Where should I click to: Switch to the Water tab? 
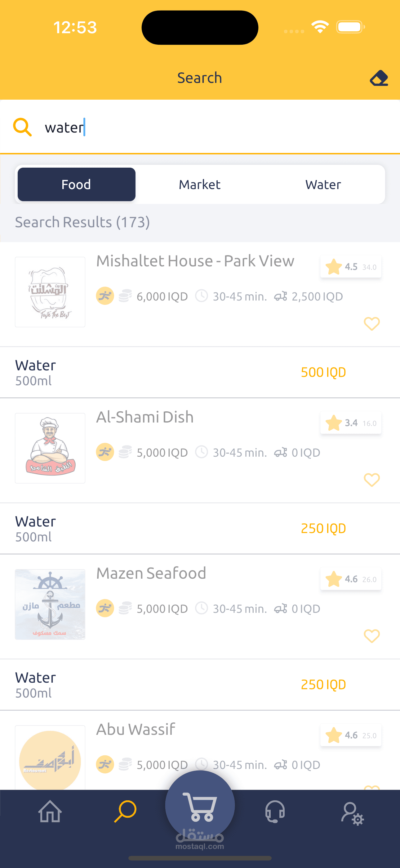tap(323, 185)
